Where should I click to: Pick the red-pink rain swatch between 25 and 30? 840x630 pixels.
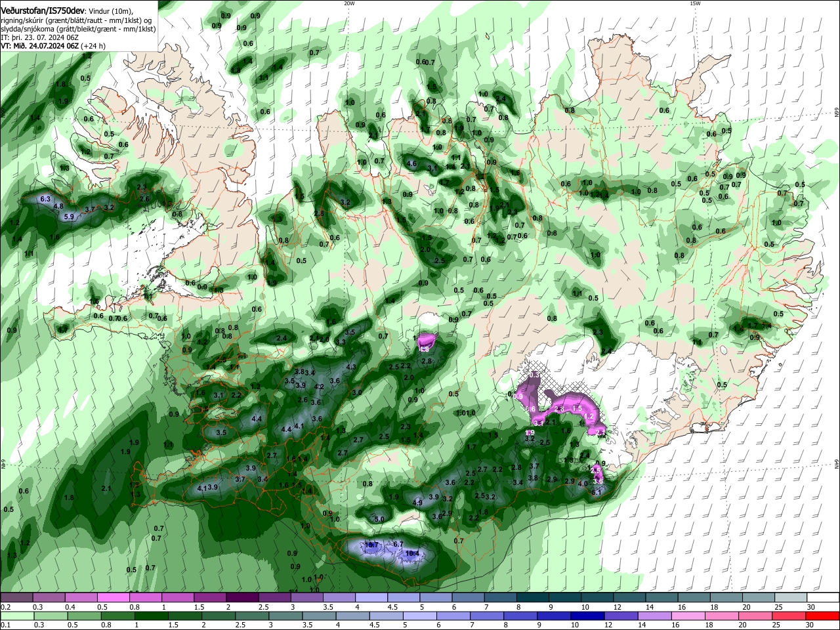(x=788, y=616)
